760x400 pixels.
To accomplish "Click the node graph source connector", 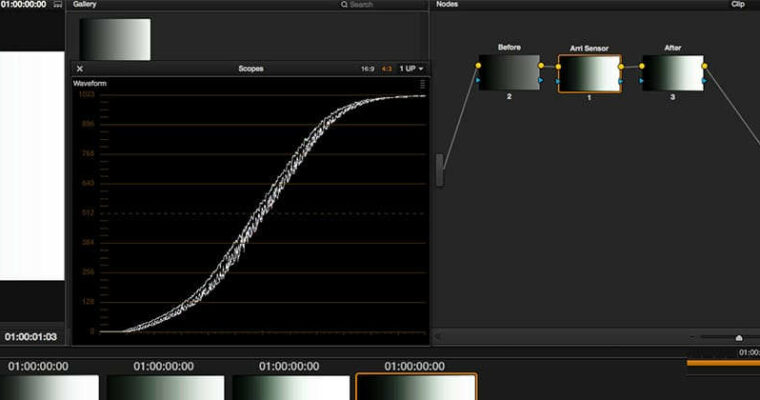I will 440,170.
